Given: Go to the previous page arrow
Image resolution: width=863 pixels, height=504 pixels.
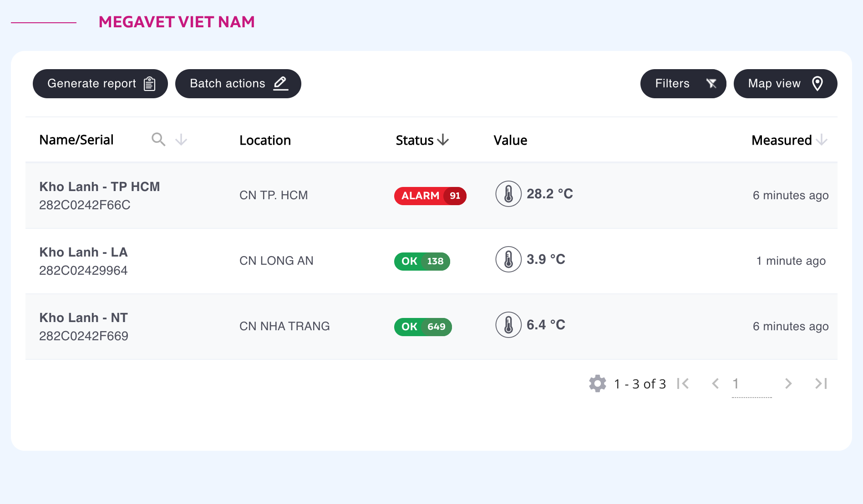Looking at the screenshot, I should pos(716,383).
